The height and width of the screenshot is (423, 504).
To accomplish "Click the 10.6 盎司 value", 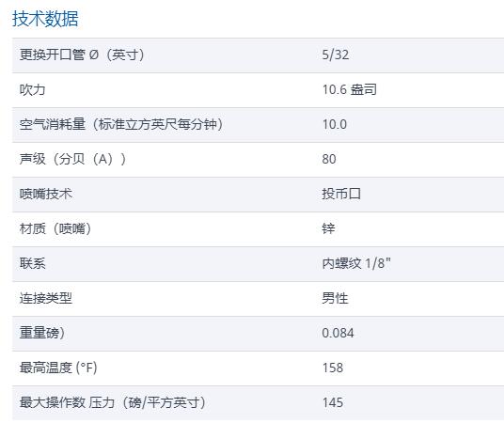I will pyautogui.click(x=350, y=89).
